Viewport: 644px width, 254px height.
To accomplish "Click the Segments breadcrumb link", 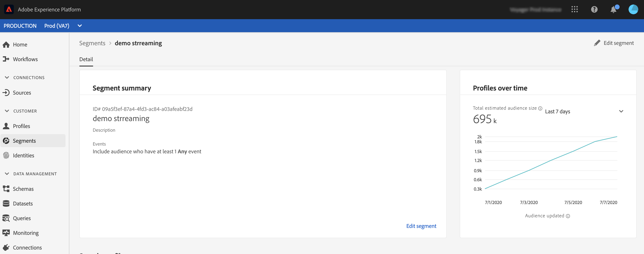I will [92, 43].
